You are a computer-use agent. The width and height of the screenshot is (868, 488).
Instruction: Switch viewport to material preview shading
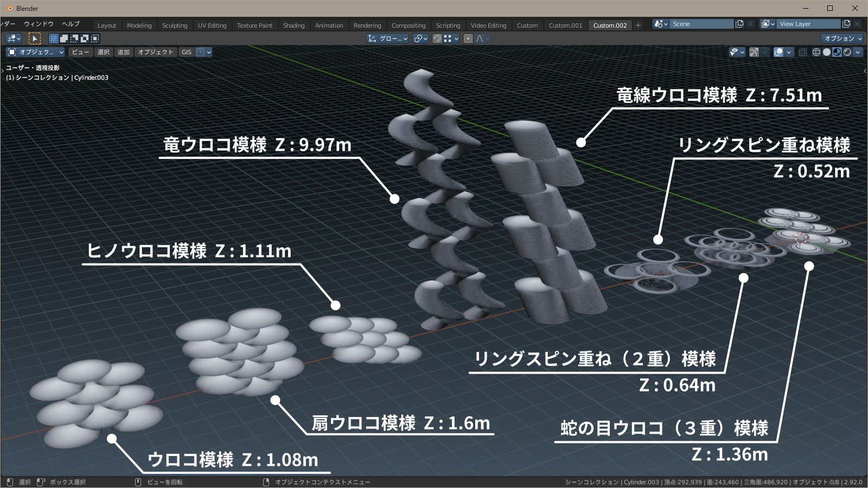[x=837, y=52]
